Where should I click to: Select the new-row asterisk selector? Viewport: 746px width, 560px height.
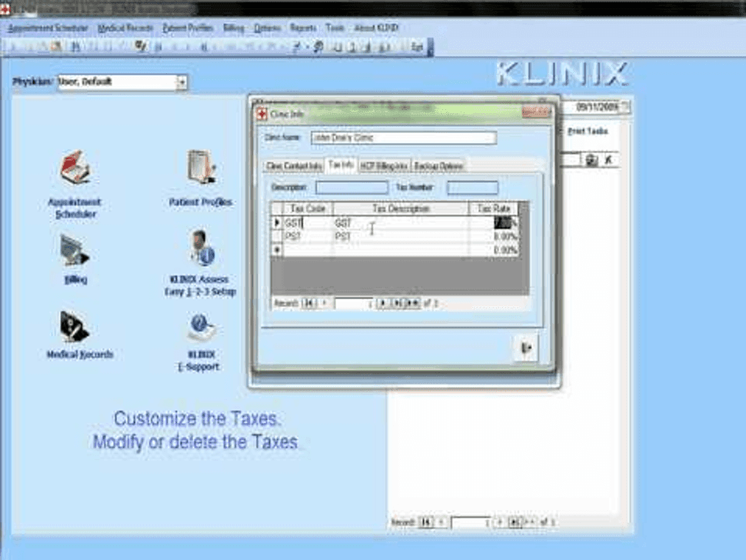pos(277,250)
